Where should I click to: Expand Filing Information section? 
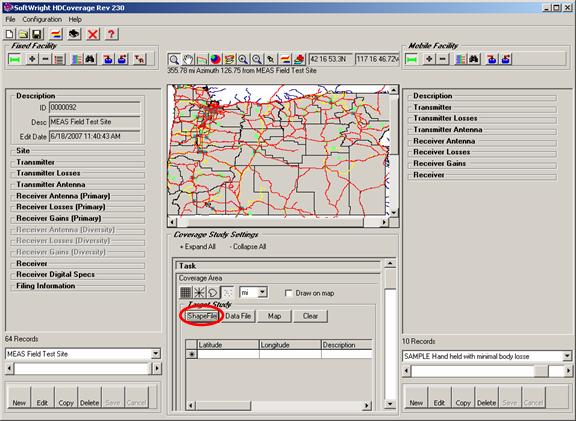78,286
